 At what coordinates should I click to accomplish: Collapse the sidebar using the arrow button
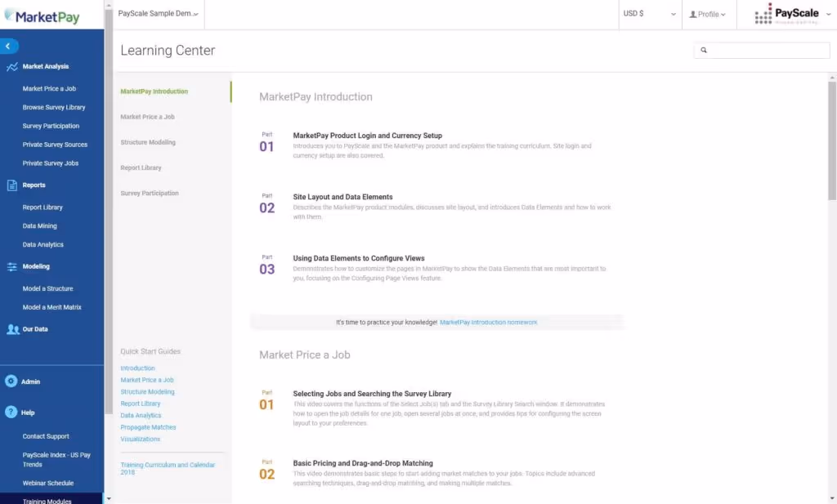[x=8, y=46]
